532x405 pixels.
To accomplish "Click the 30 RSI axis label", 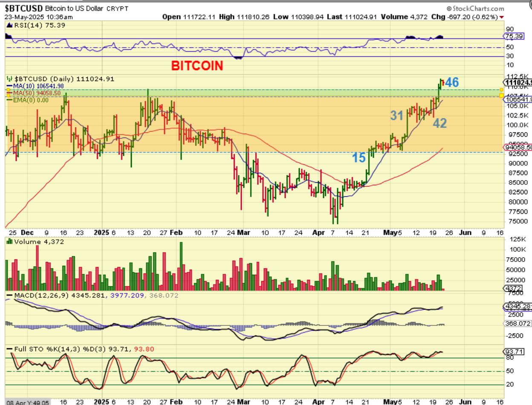I will pos(510,56).
